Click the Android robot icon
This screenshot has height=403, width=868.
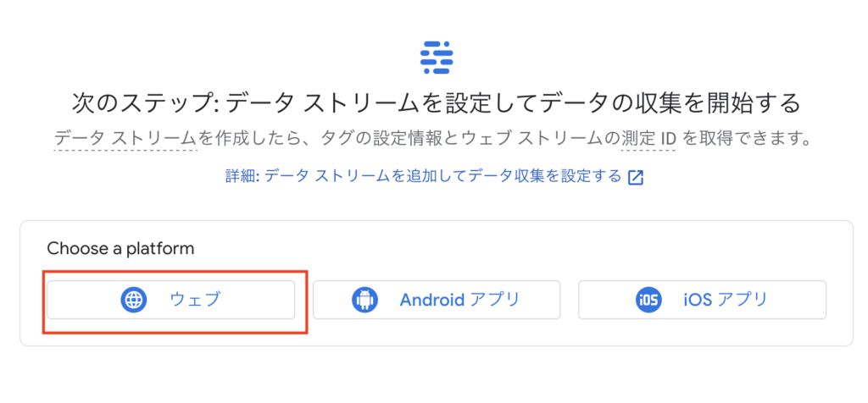tap(364, 300)
